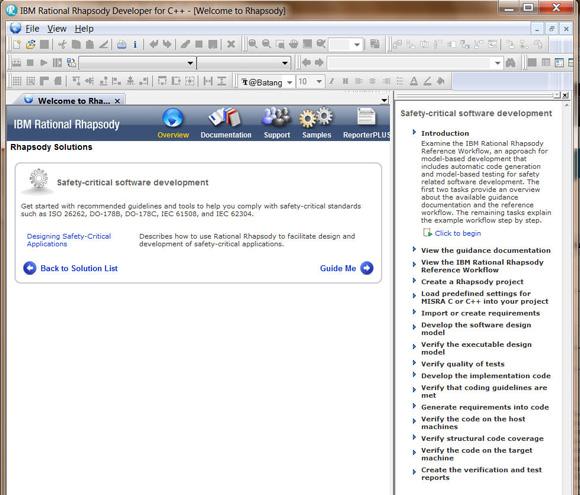This screenshot has height=495, width=580.
Task: Collapse the Introduction section triangle
Action: [414, 132]
